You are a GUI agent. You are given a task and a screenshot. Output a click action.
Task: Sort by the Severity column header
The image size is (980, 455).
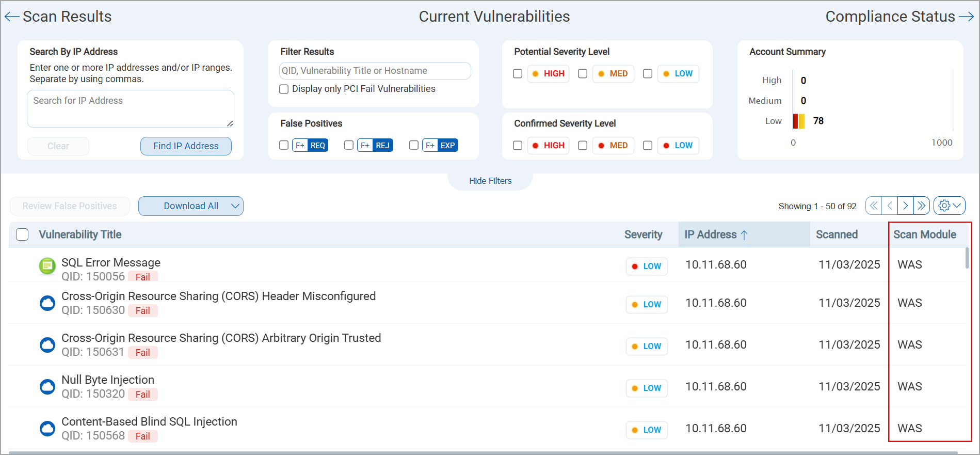(x=643, y=234)
